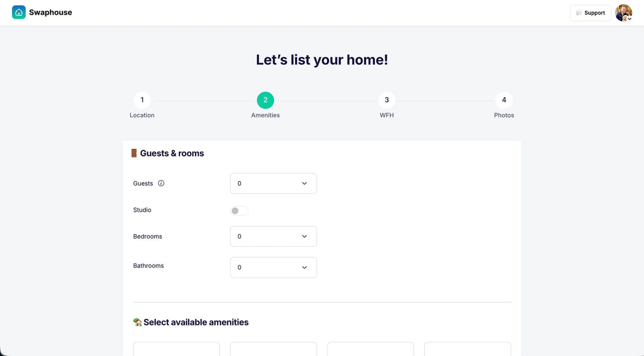The height and width of the screenshot is (356, 644).
Task: Go to step 1 Location
Action: [x=142, y=100]
